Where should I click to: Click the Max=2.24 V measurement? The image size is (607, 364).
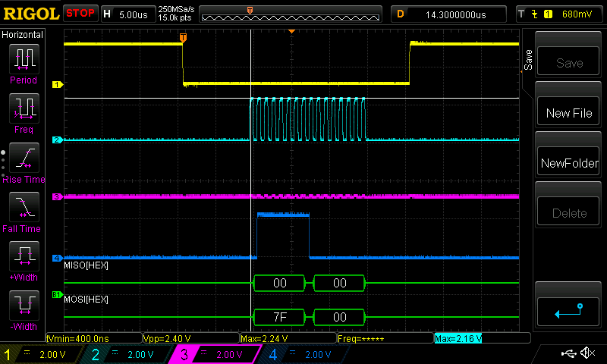[288, 338]
